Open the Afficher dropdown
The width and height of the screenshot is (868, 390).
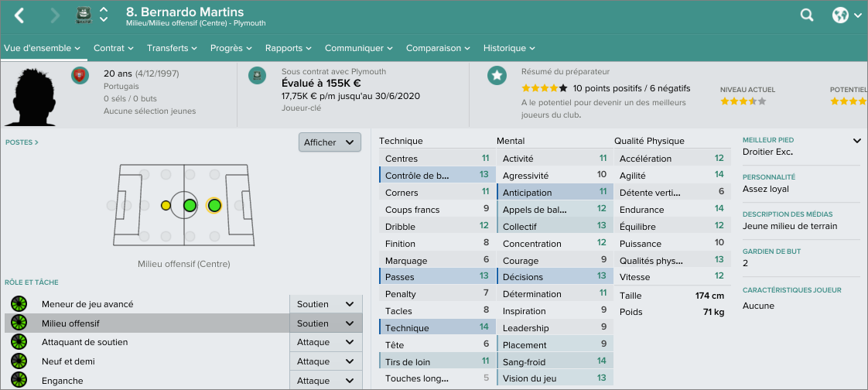330,142
